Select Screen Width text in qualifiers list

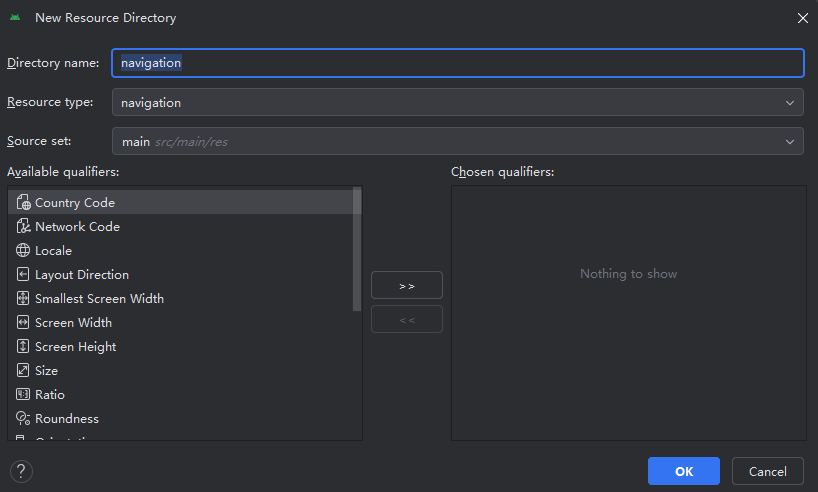pyautogui.click(x=74, y=322)
